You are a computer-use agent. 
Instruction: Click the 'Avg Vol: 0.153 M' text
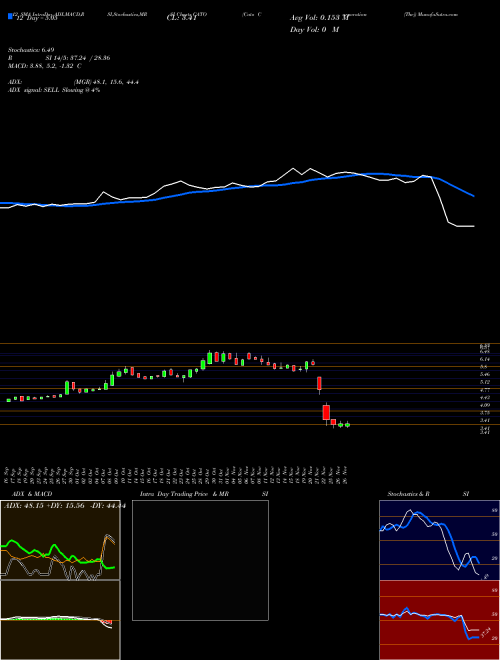[319, 18]
